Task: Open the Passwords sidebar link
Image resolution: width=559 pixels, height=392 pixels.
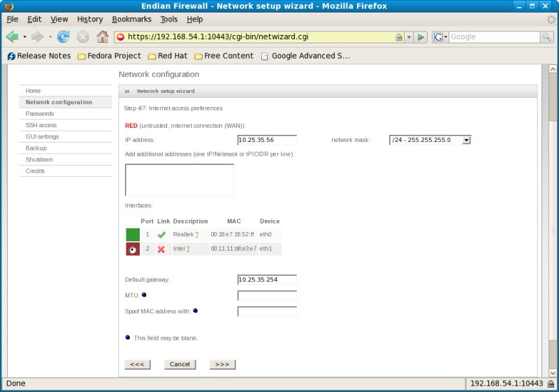Action: tap(40, 114)
